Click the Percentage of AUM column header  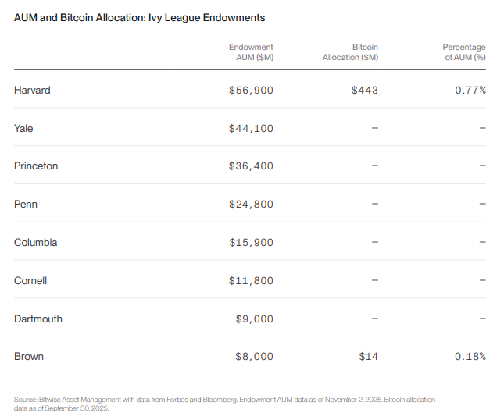pos(463,52)
